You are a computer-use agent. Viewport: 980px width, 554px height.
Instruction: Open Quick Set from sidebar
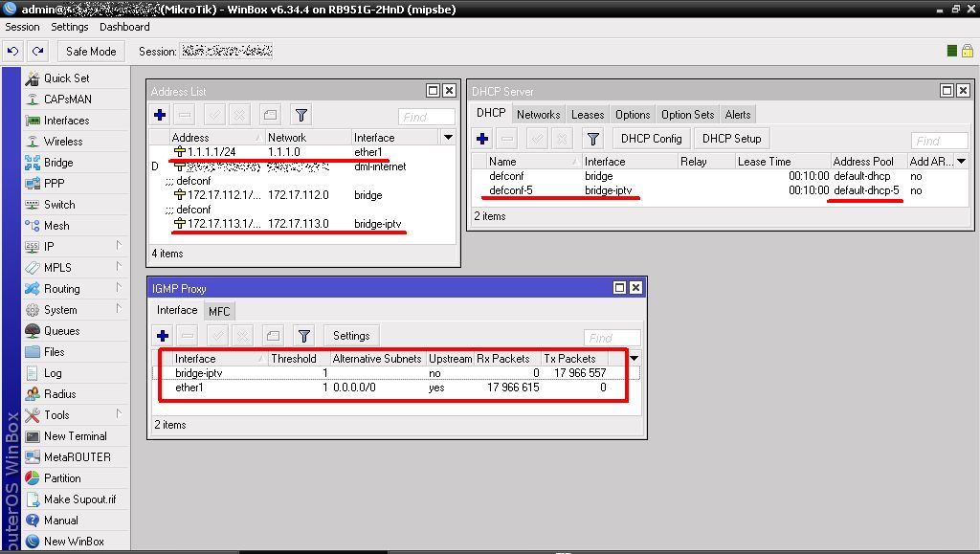click(x=75, y=78)
